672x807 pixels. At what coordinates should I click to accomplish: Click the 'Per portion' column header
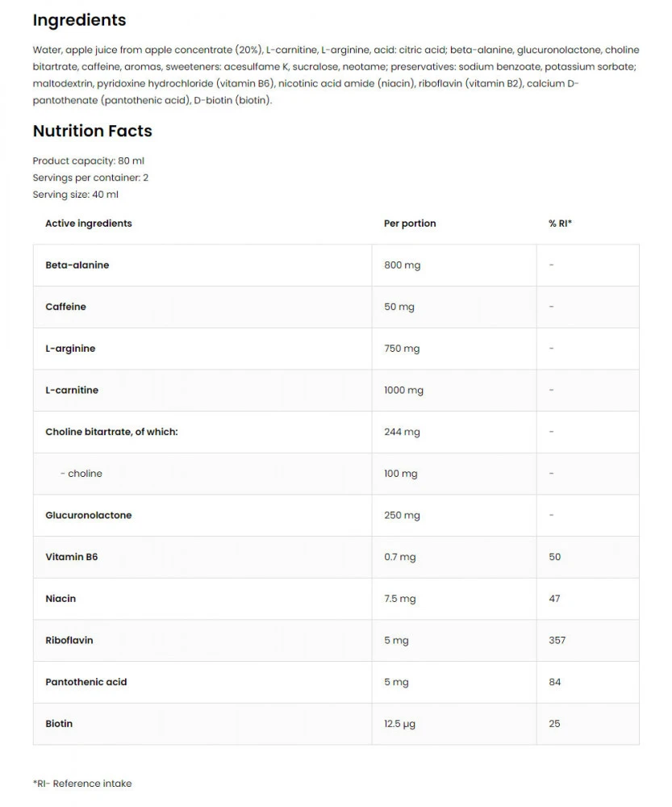click(410, 224)
